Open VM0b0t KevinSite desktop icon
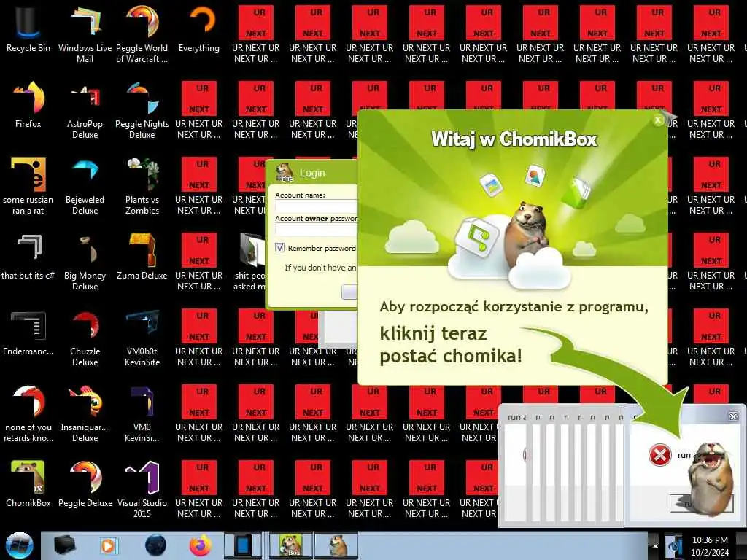This screenshot has width=747, height=560. 142,337
